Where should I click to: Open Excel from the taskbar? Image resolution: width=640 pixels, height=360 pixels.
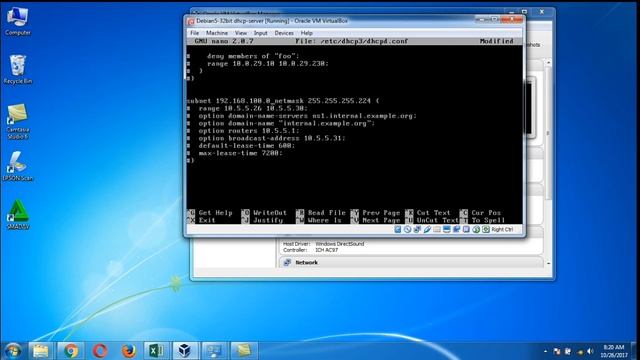[x=156, y=350]
